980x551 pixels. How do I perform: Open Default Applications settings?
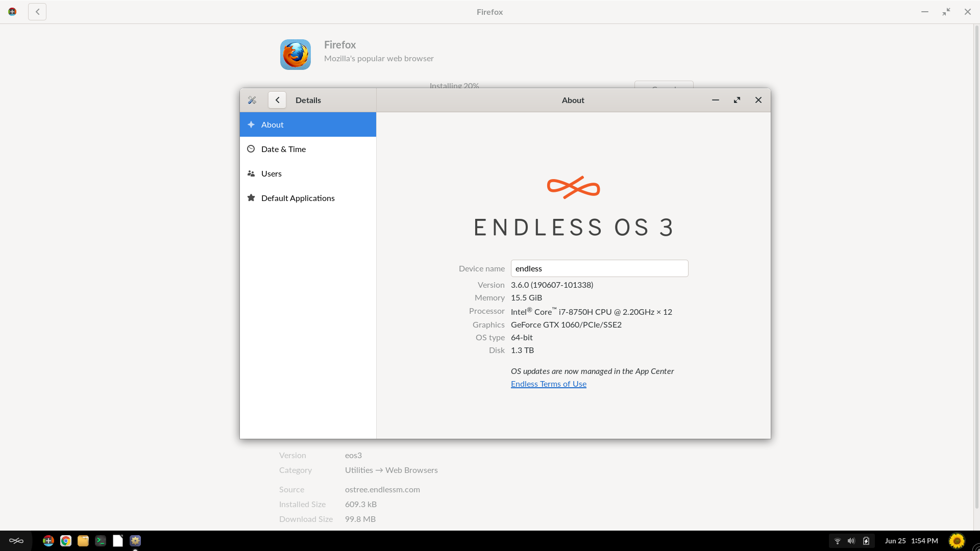[308, 198]
